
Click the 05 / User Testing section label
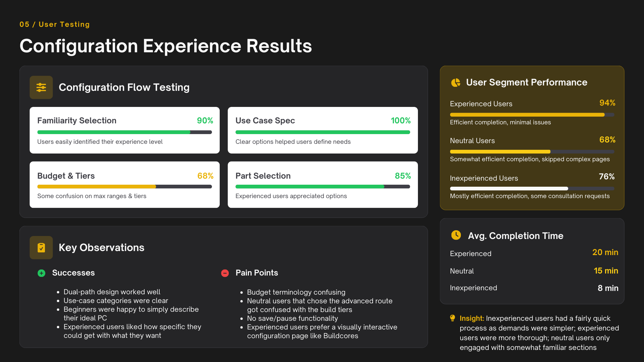[x=55, y=24]
